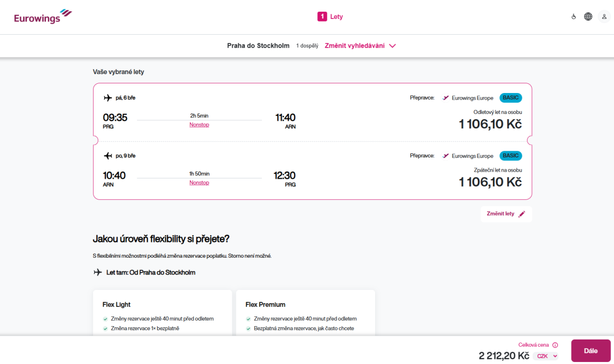Select the Lety step tab
The height and width of the screenshot is (364, 614).
(x=336, y=17)
